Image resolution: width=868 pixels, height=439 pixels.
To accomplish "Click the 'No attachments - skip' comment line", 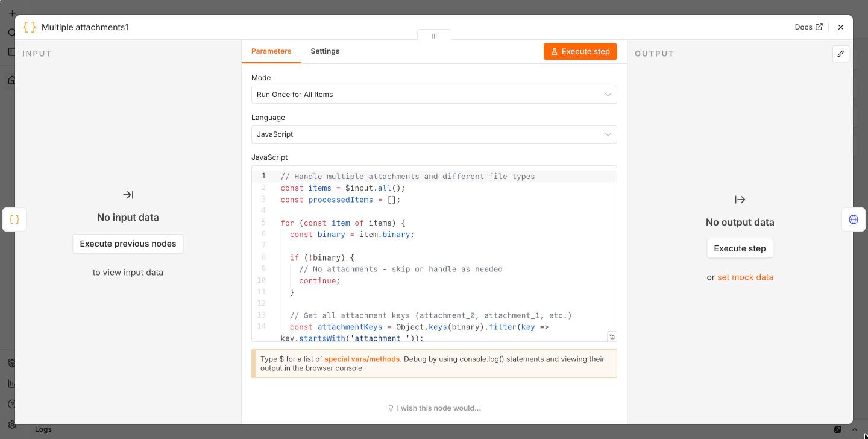I will 401,270.
